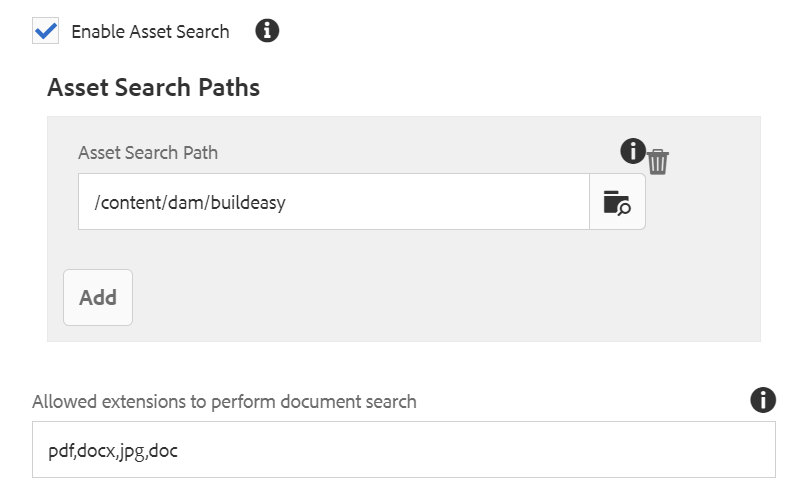The image size is (799, 498).
Task: Click jpg in the allowed extensions field
Action: pos(132,452)
